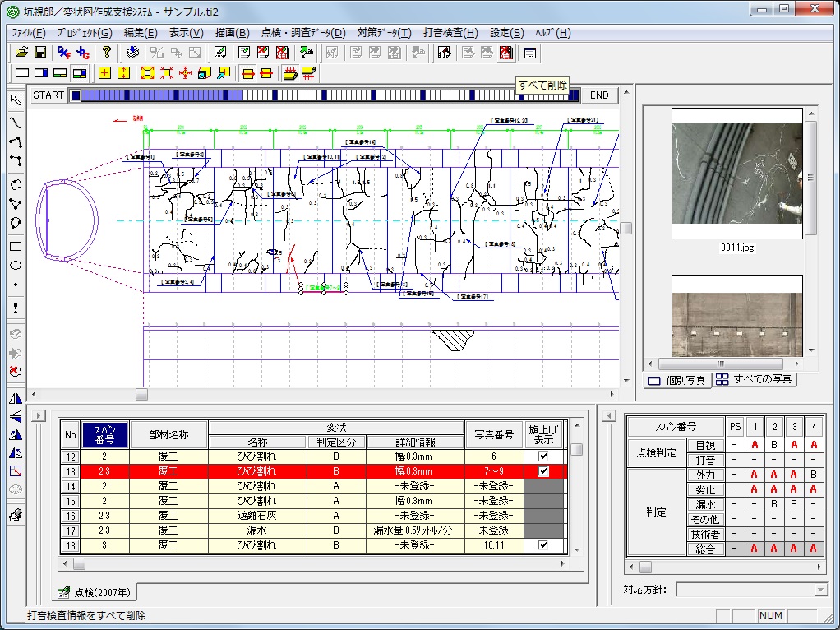Select the arrow pointer tool
The width and height of the screenshot is (840, 630).
[15, 100]
